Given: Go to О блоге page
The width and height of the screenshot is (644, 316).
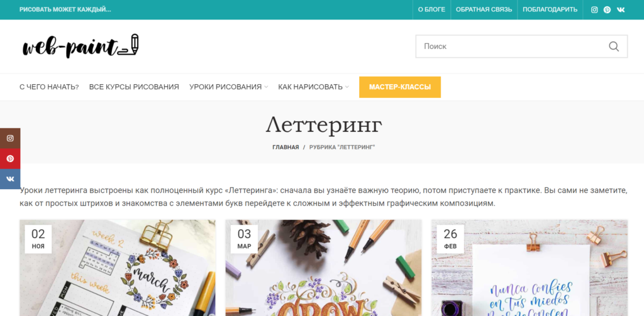Looking at the screenshot, I should [x=431, y=10].
